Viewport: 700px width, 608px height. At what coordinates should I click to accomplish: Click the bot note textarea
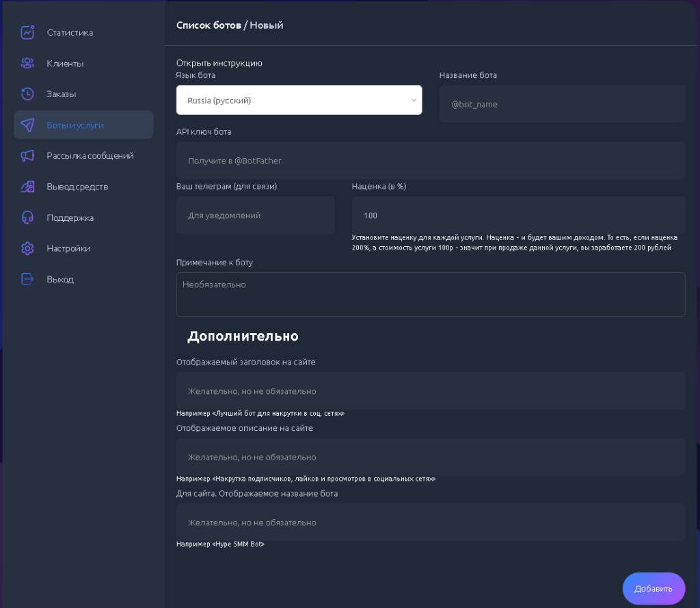pos(431,294)
